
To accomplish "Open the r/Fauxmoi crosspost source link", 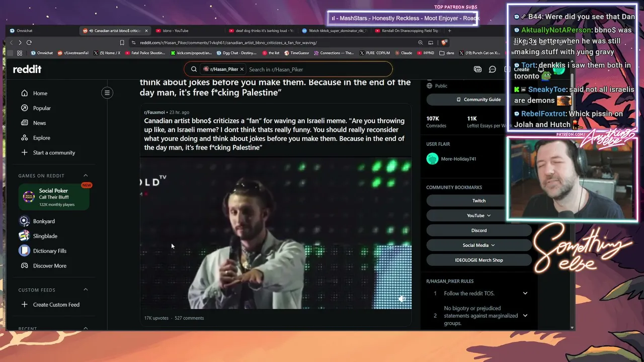I will (154, 112).
